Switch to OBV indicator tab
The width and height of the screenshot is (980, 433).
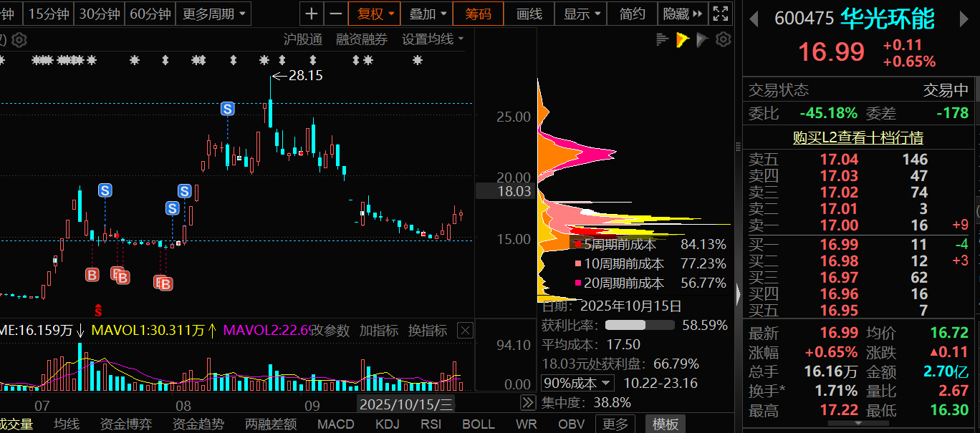click(571, 424)
